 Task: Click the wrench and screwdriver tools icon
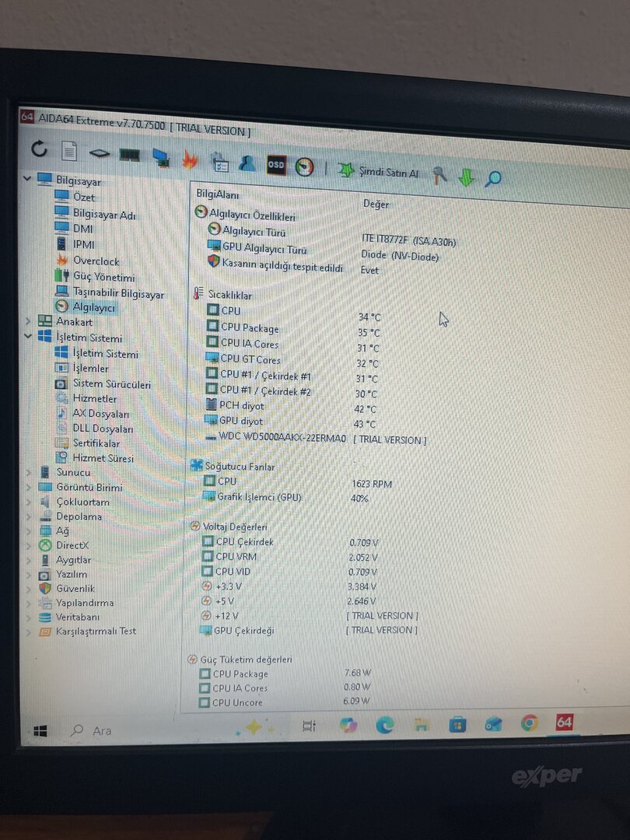tap(439, 175)
